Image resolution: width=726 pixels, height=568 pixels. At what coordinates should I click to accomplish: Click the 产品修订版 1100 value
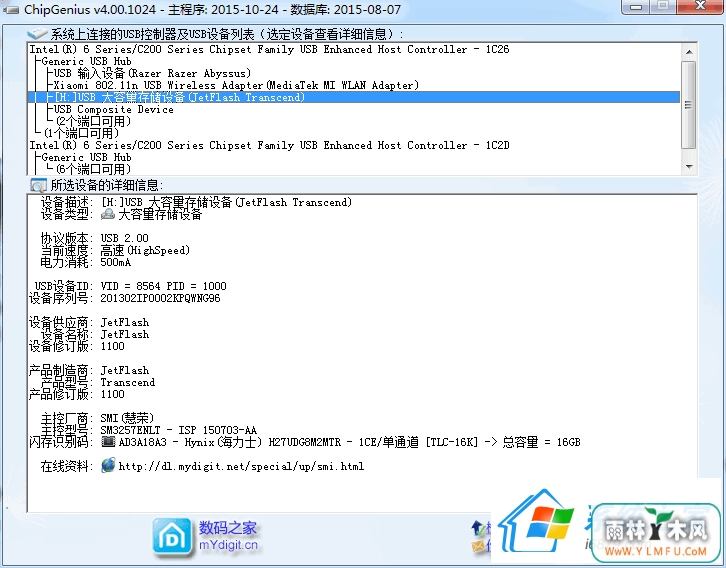(x=113, y=394)
